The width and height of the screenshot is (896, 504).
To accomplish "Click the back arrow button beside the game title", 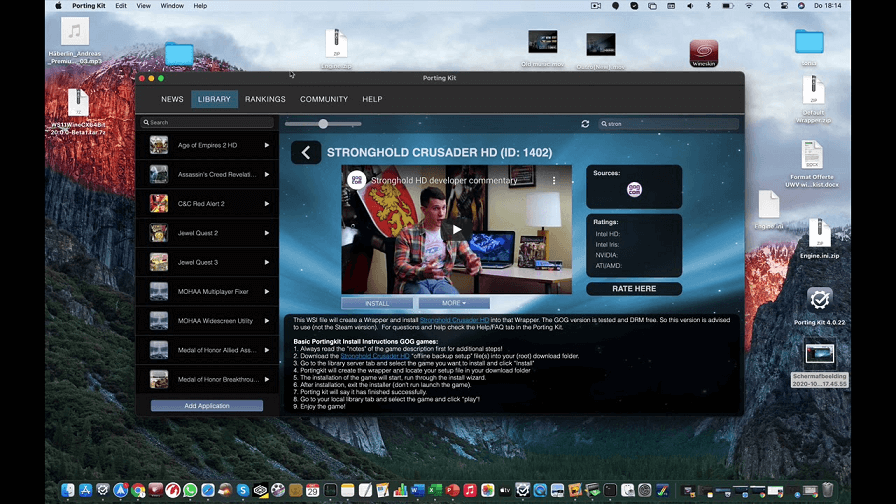I will (x=306, y=152).
